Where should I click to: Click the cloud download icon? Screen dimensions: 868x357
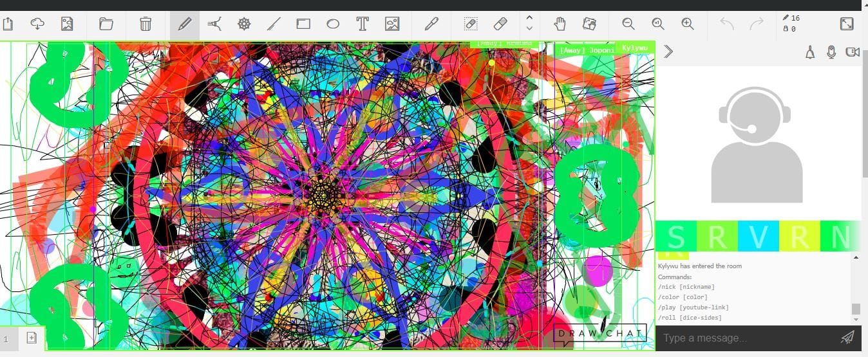click(37, 24)
